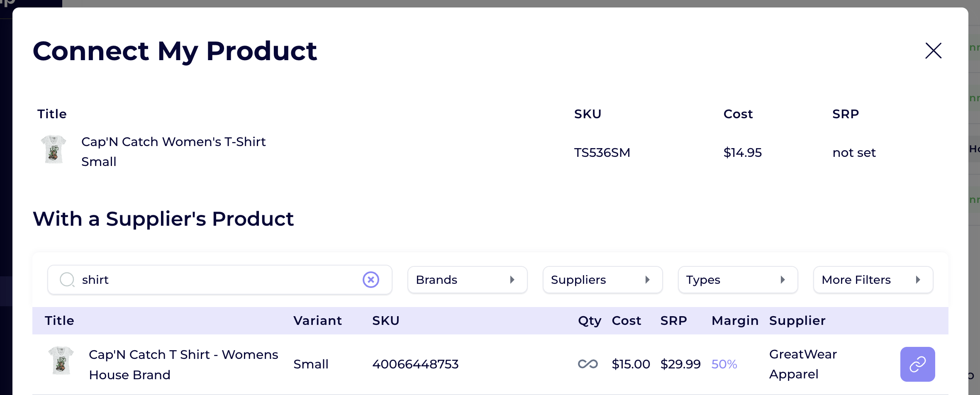View the Cap'N Catch Women's T-Shirt thumbnail
The width and height of the screenshot is (980, 395).
(53, 150)
